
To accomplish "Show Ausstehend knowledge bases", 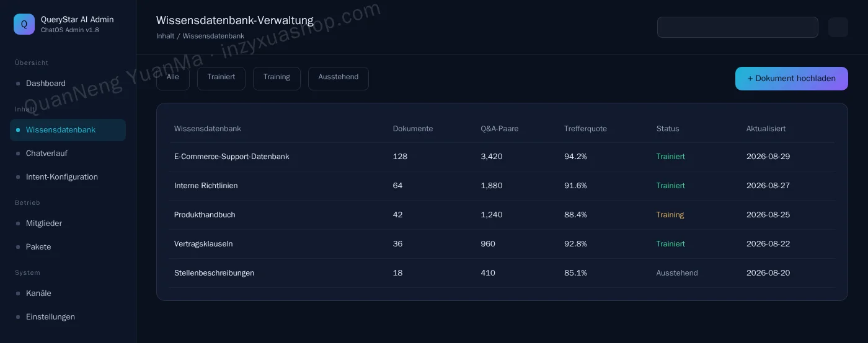I will tap(339, 79).
